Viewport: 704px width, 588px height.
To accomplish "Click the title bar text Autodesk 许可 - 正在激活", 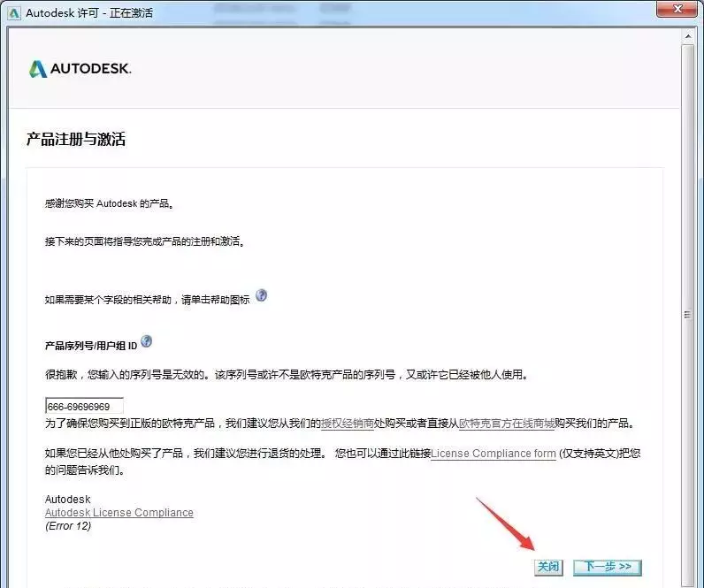I will [92, 12].
